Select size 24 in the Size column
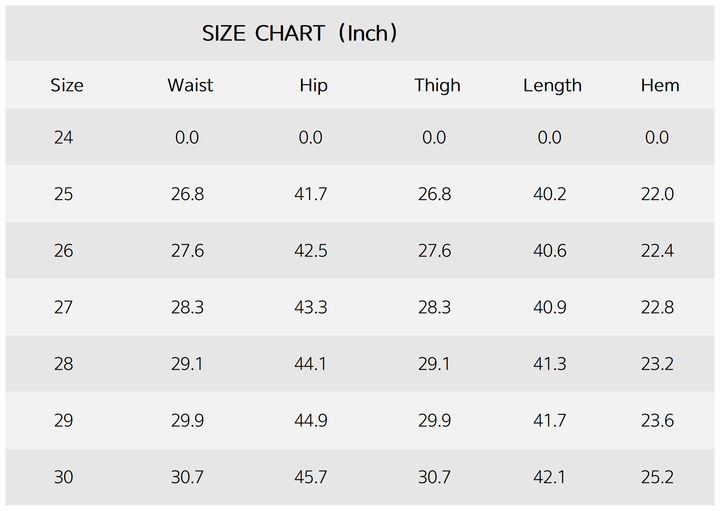720x511 pixels. (64, 138)
